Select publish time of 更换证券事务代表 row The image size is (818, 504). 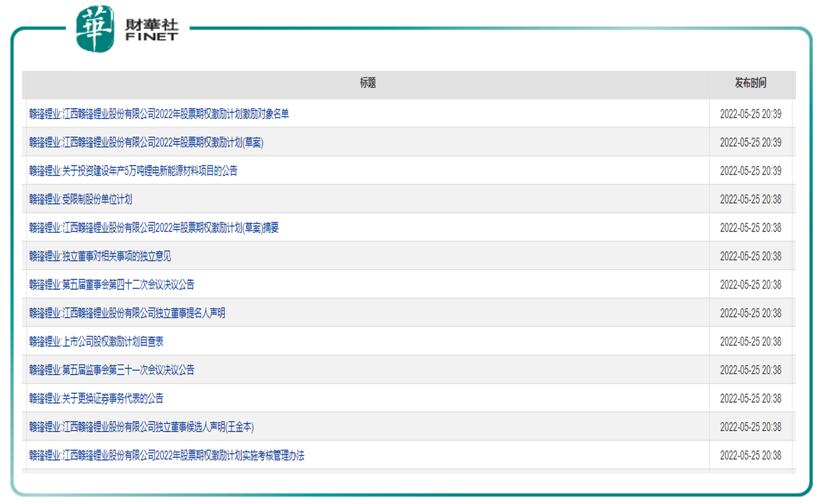tap(750, 399)
